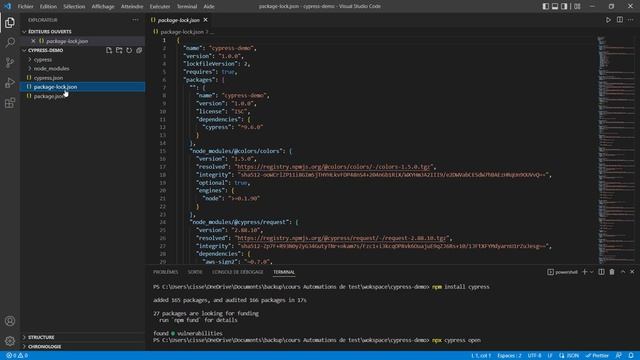Open the customize layout icon
Image resolution: width=640 pixels, height=360 pixels.
pos(577,6)
